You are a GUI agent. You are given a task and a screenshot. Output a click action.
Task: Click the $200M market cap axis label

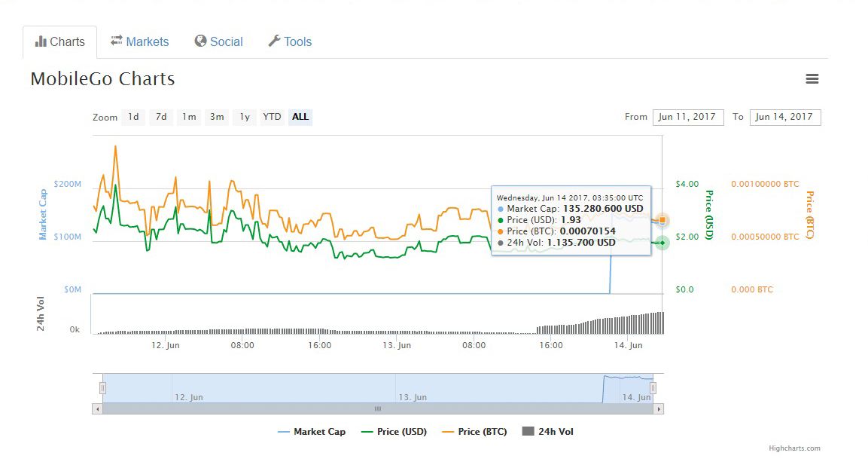pos(68,184)
